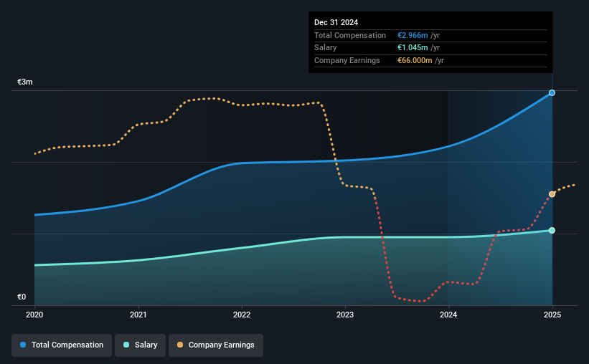Click the orange Company Earnings data point marker
Viewport: 589px width, 364px height.
[x=552, y=194]
